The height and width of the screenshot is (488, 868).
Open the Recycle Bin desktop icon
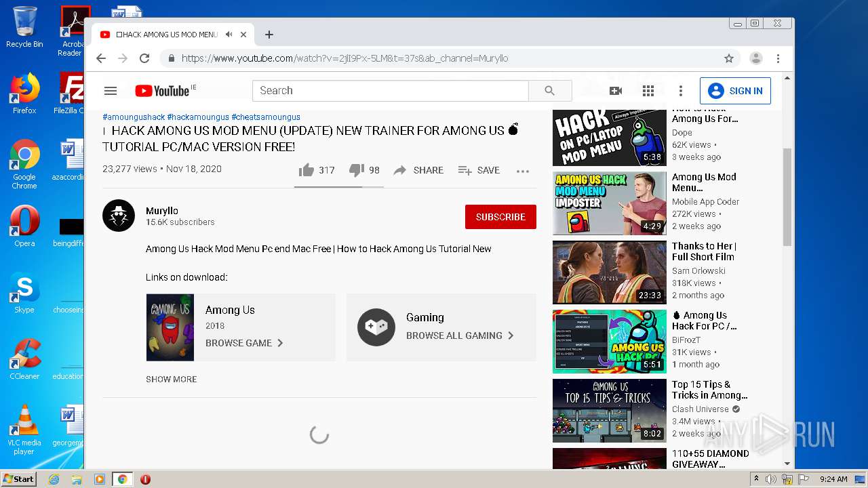(x=24, y=27)
